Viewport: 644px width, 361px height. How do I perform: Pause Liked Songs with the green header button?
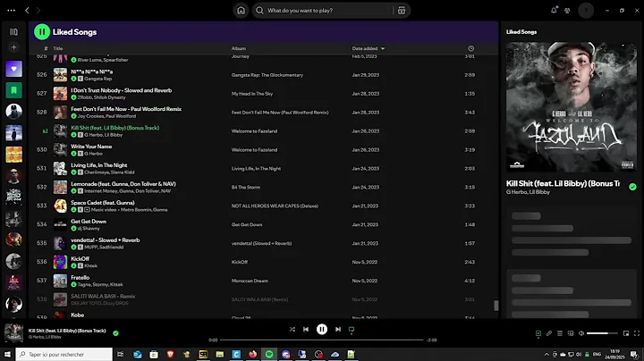42,31
